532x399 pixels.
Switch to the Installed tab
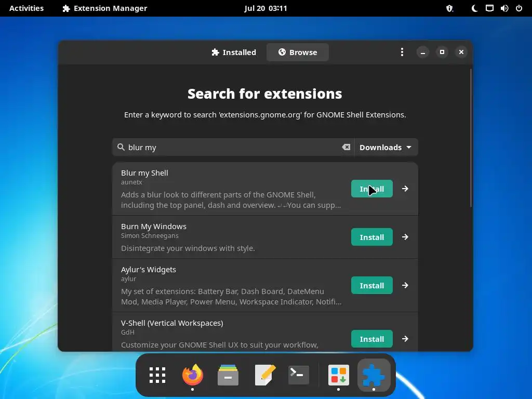[x=233, y=52]
